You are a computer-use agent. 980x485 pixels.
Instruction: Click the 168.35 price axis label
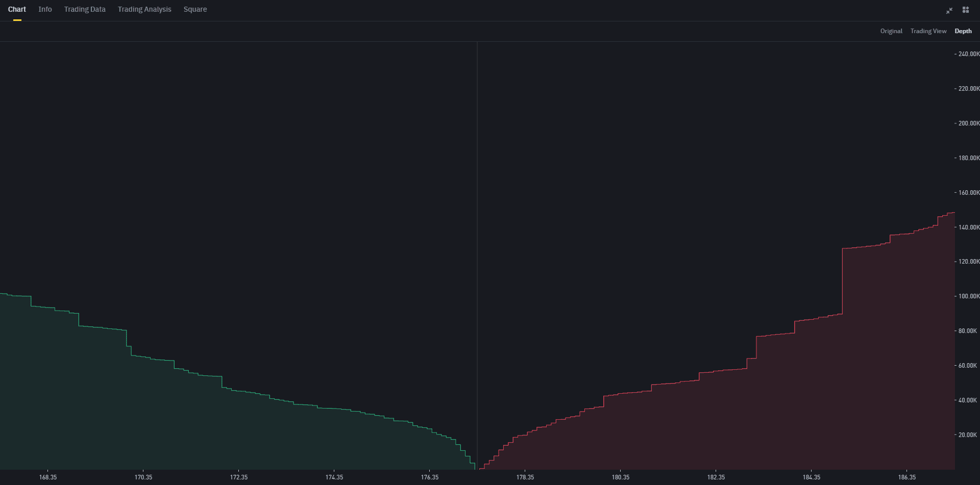point(48,477)
